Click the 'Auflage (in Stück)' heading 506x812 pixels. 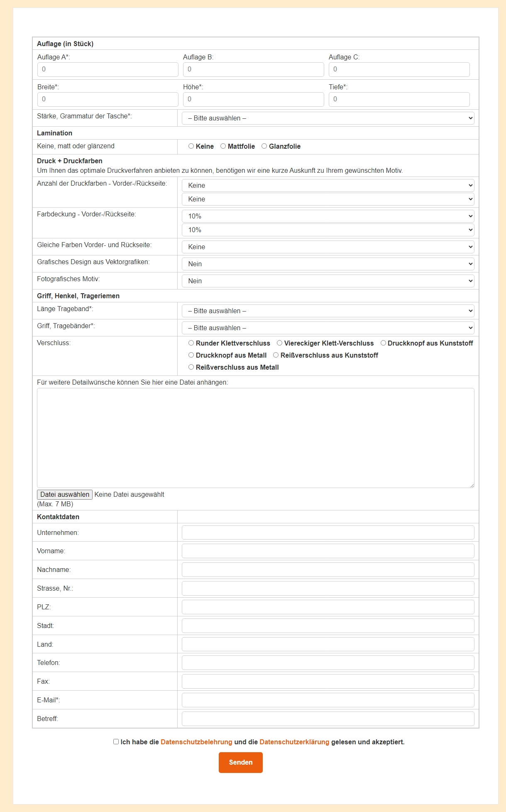(65, 44)
